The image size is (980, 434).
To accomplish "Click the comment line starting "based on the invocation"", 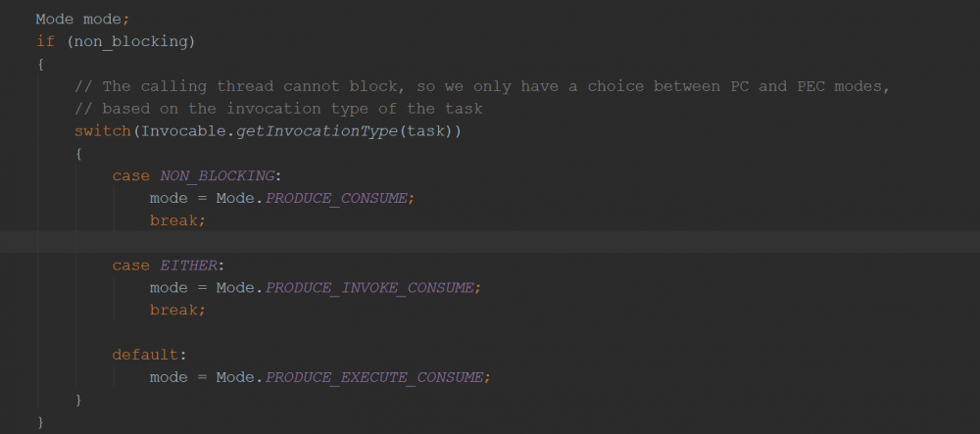I will [293, 109].
